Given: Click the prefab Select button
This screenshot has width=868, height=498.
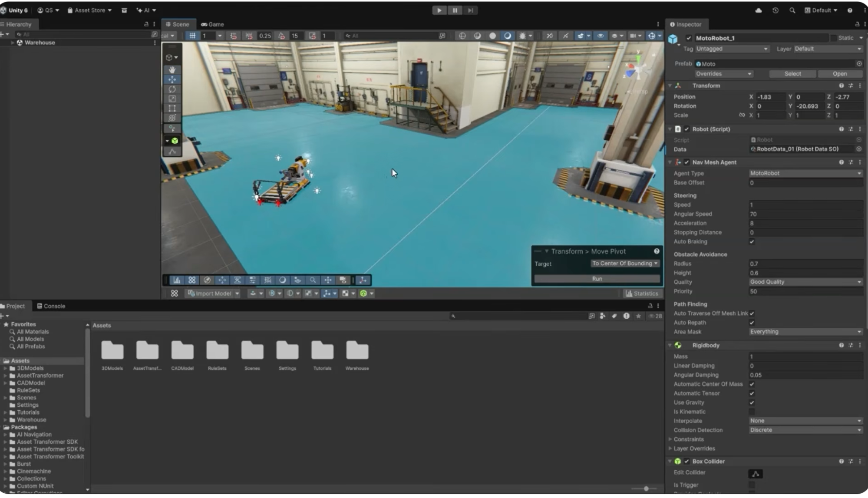Looking at the screenshot, I should [792, 74].
